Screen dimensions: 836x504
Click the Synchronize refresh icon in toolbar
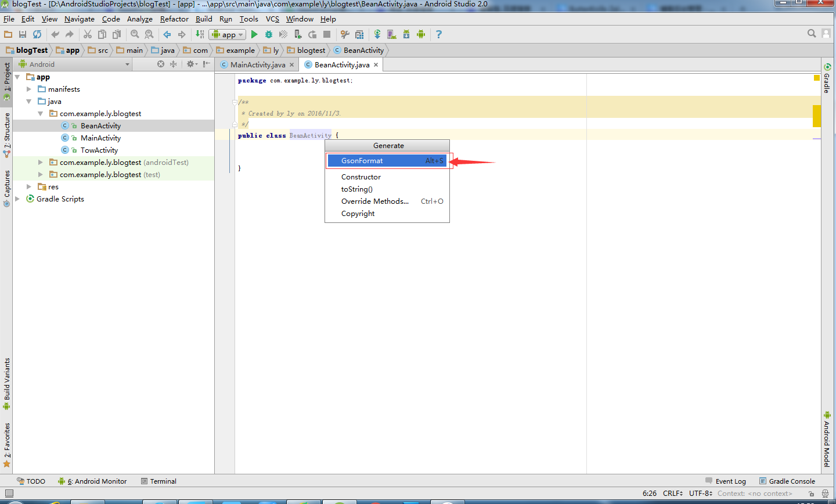point(37,34)
